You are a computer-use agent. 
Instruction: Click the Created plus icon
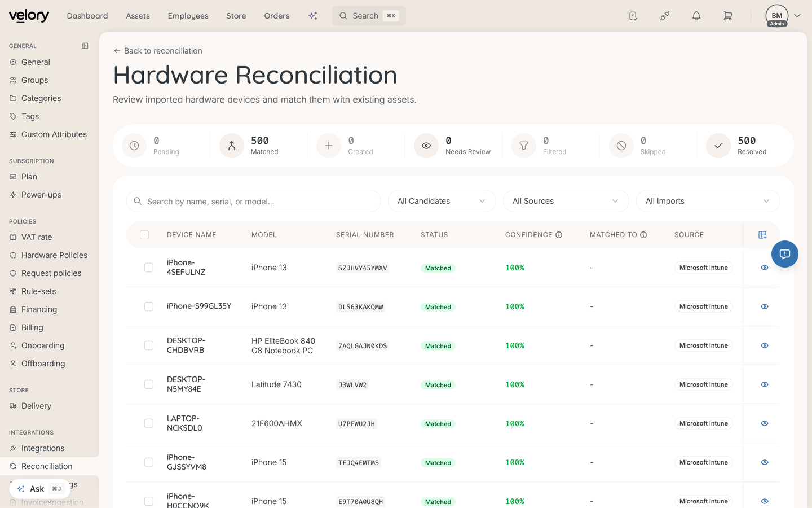329,146
